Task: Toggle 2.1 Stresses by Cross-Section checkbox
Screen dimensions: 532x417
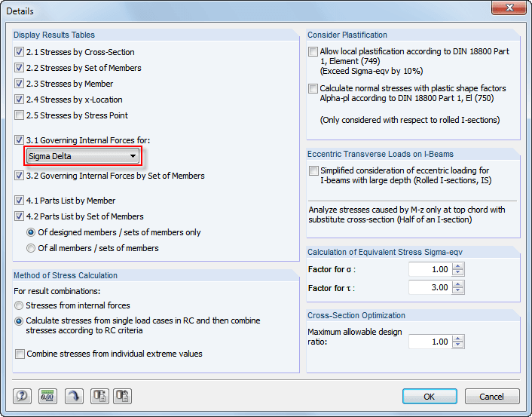Action: [19, 52]
